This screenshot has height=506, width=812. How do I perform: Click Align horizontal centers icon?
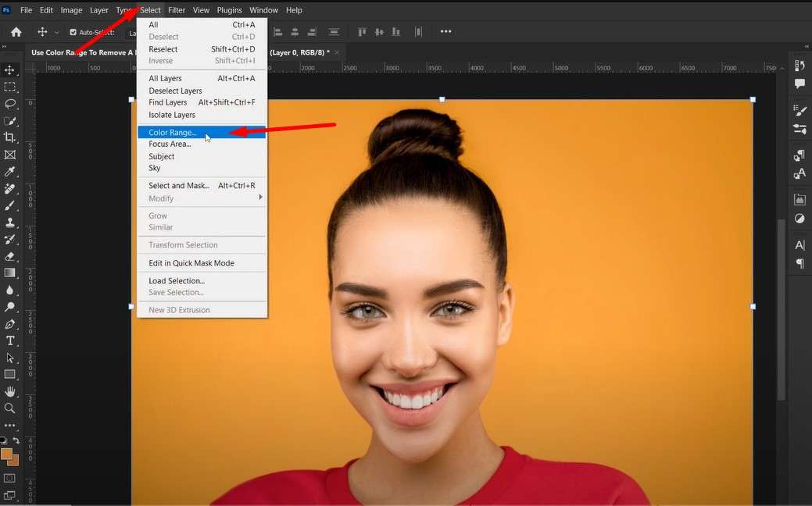295,32
